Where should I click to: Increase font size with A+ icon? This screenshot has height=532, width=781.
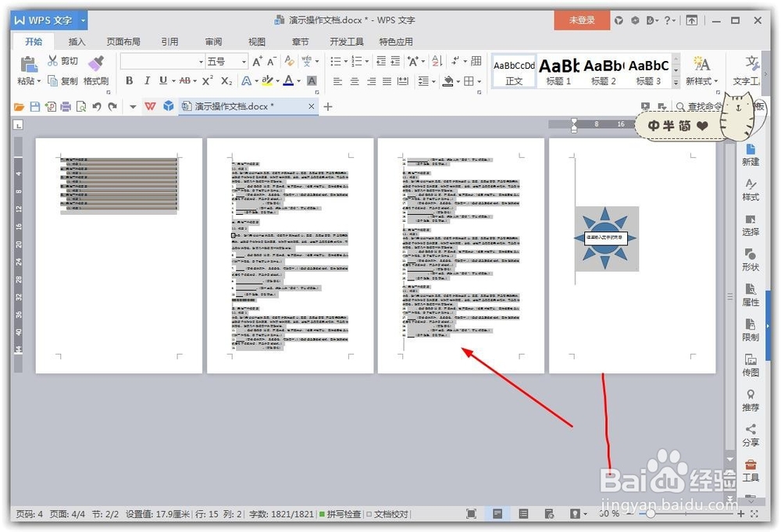257,61
